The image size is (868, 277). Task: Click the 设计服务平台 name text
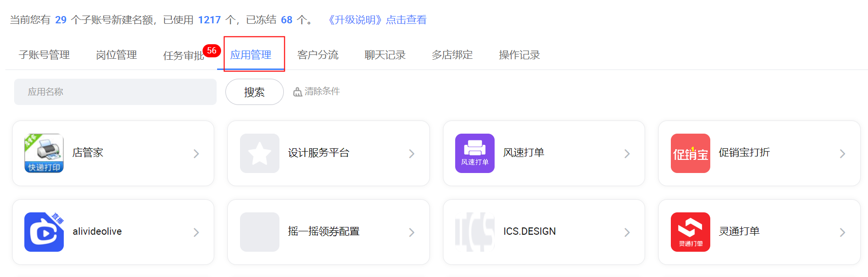coord(318,153)
